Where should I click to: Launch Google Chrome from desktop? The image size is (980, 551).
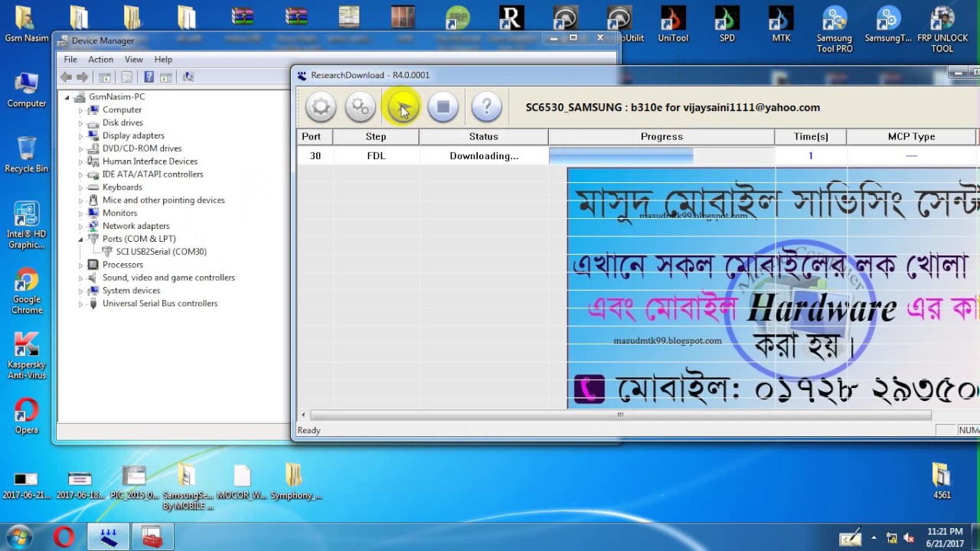27,292
